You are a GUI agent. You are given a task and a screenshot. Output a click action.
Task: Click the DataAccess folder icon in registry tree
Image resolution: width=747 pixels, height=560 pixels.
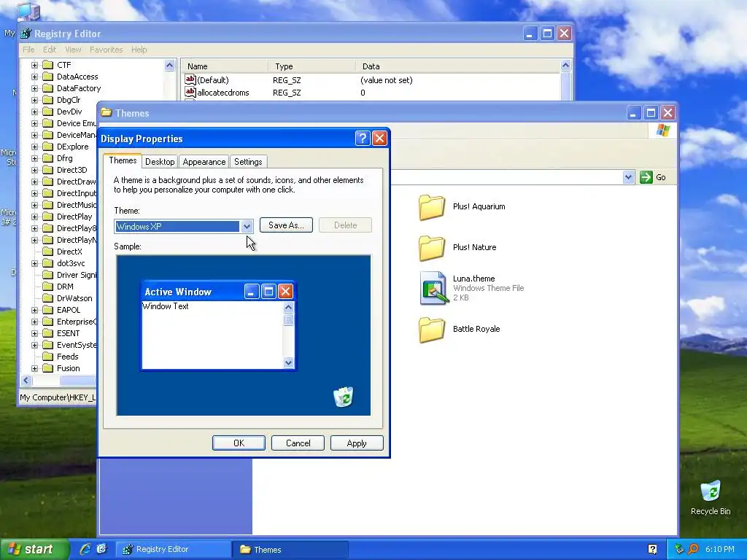tap(47, 76)
